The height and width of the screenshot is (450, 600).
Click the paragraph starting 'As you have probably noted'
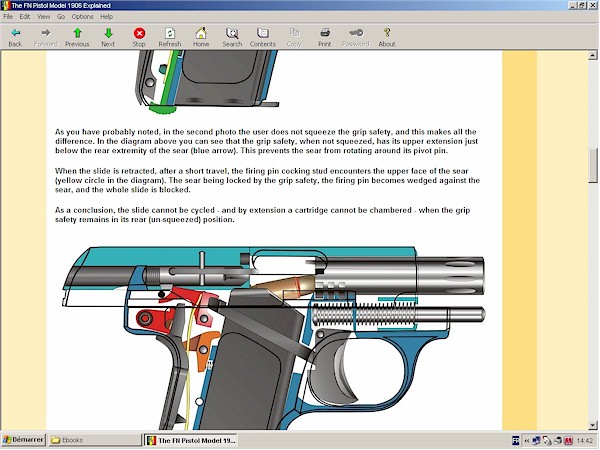tap(266, 141)
